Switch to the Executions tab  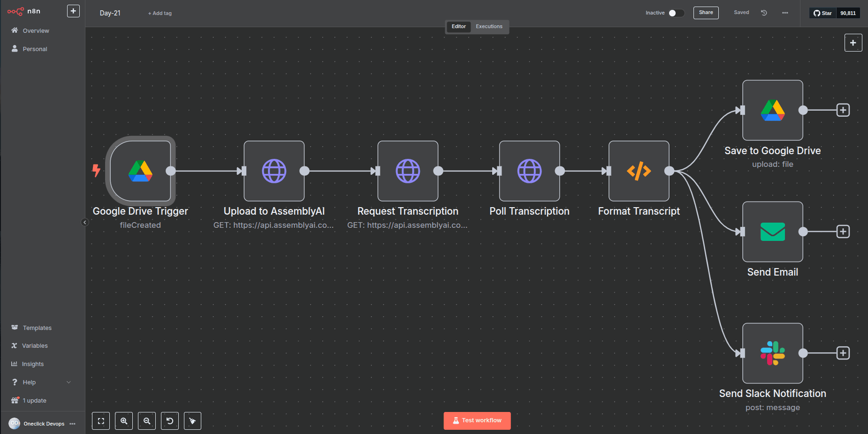(489, 26)
